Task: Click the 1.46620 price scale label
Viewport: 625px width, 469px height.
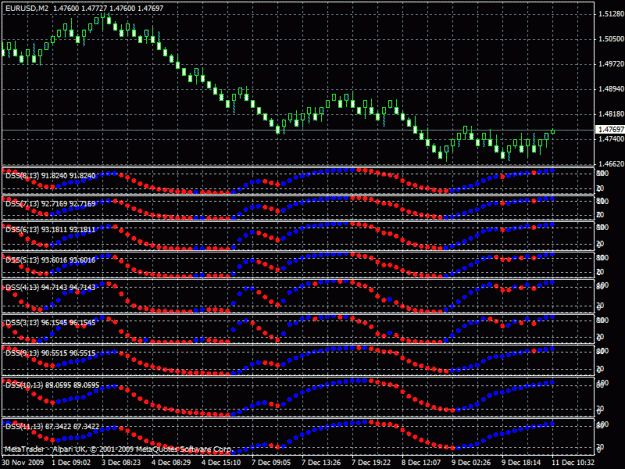Action: tap(611, 164)
